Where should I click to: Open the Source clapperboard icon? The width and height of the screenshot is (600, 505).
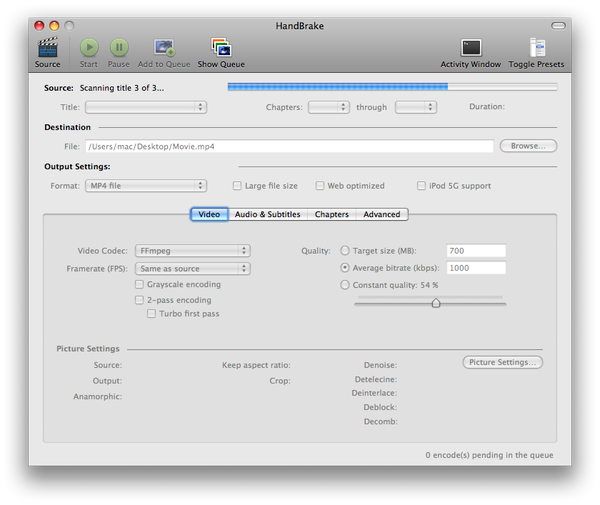pyautogui.click(x=47, y=47)
